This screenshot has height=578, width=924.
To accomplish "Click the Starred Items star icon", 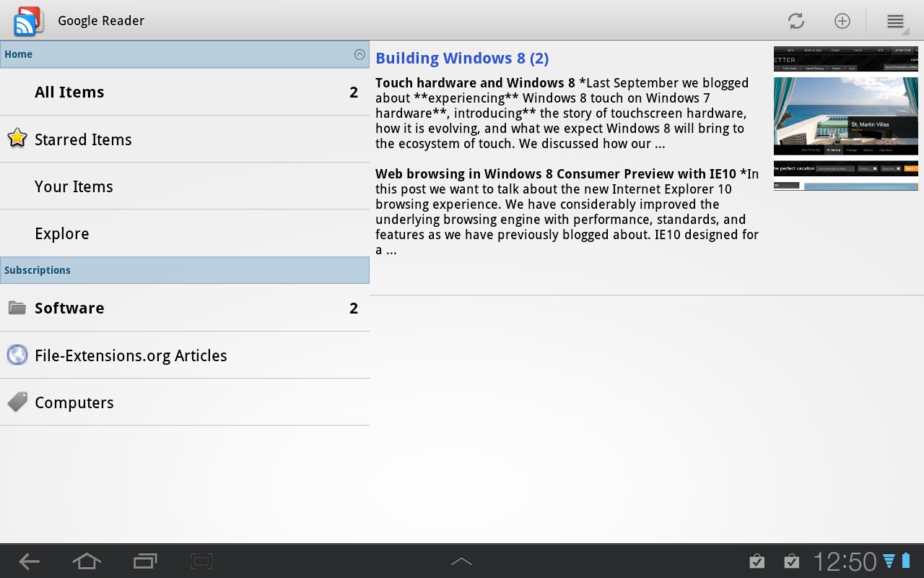I will 17,138.
